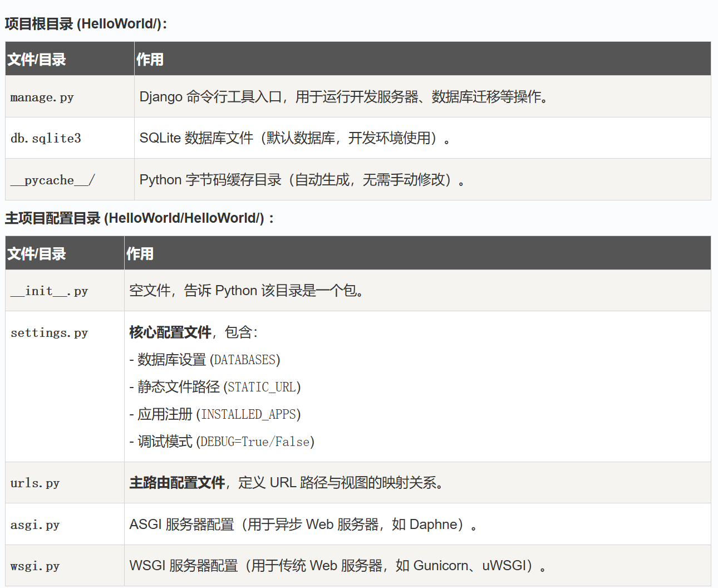Click the 项目根目录 (HelloWorld/) heading
Image resolution: width=718 pixels, height=588 pixels.
tap(86, 24)
